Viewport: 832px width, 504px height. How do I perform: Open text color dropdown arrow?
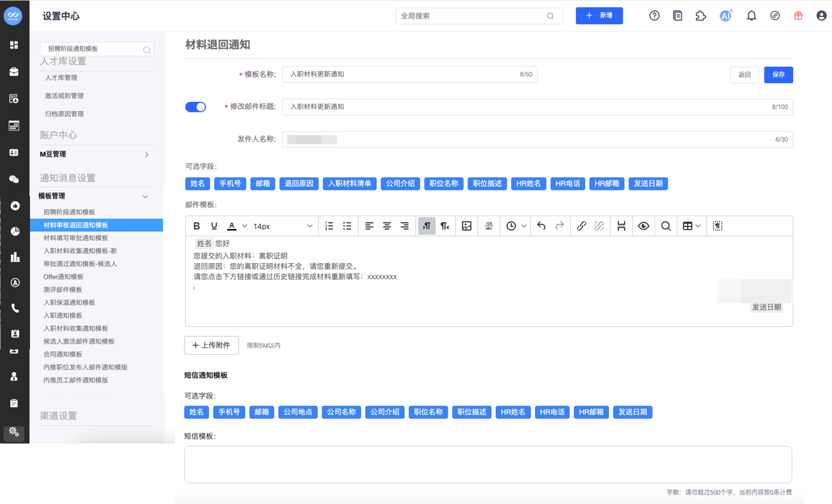pyautogui.click(x=244, y=226)
